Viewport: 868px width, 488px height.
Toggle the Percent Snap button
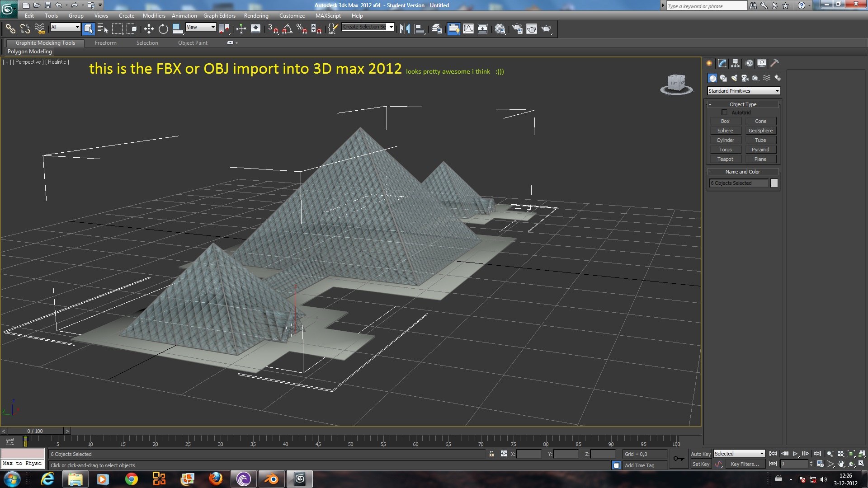coord(302,29)
